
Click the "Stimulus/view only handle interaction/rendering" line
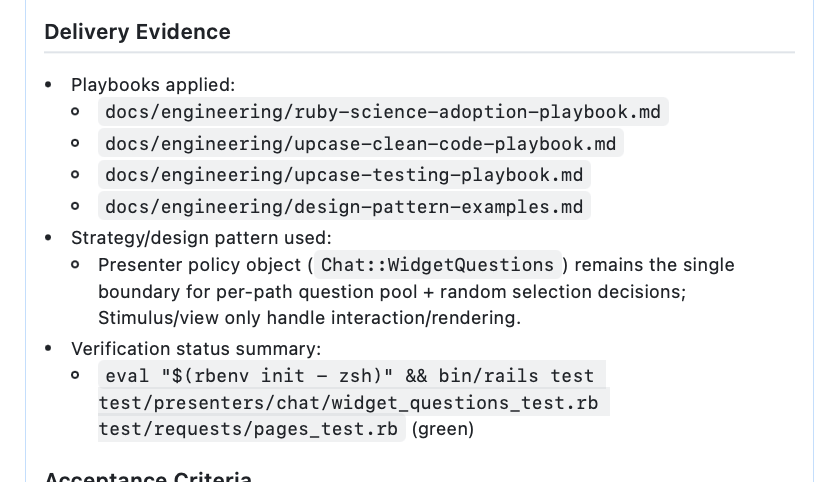click(x=309, y=318)
